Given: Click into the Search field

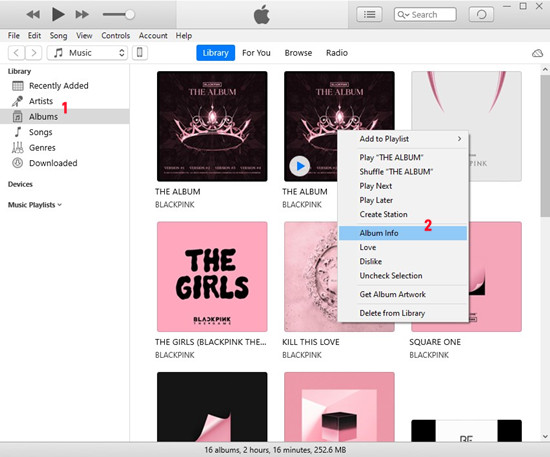Looking at the screenshot, I should tap(425, 14).
